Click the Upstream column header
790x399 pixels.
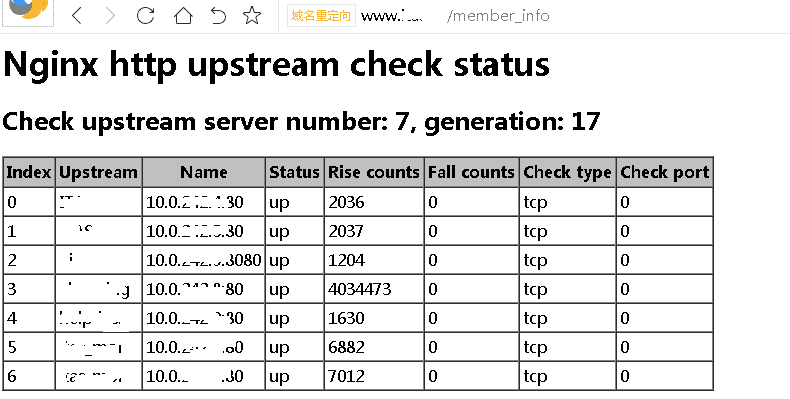point(98,172)
